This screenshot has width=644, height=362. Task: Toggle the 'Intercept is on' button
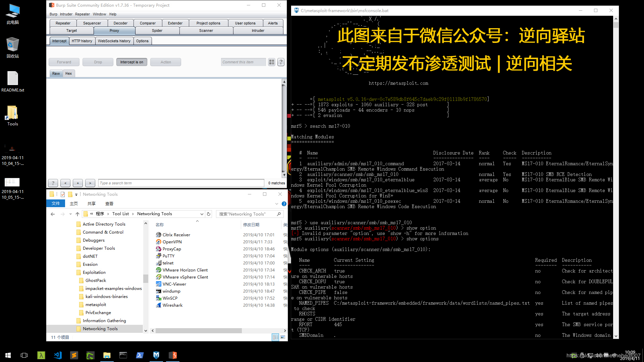[131, 62]
